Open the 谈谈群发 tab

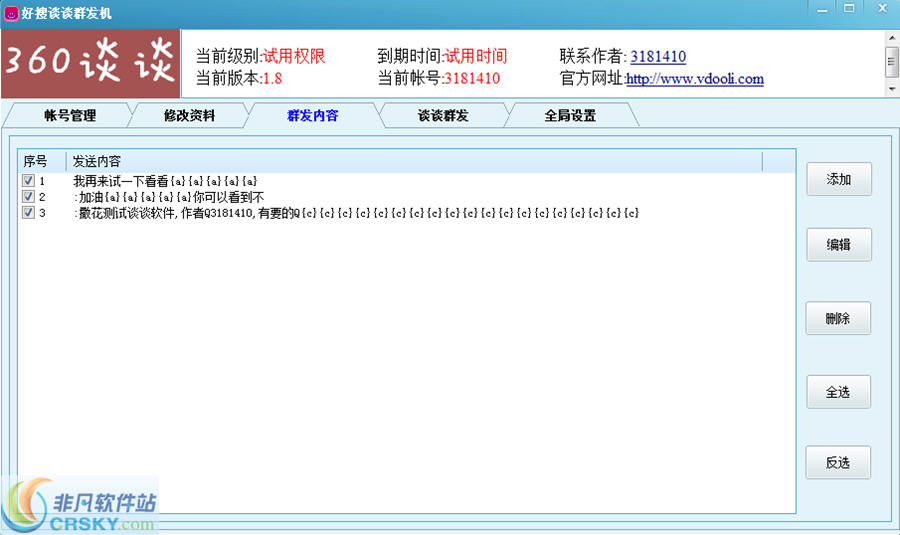443,115
